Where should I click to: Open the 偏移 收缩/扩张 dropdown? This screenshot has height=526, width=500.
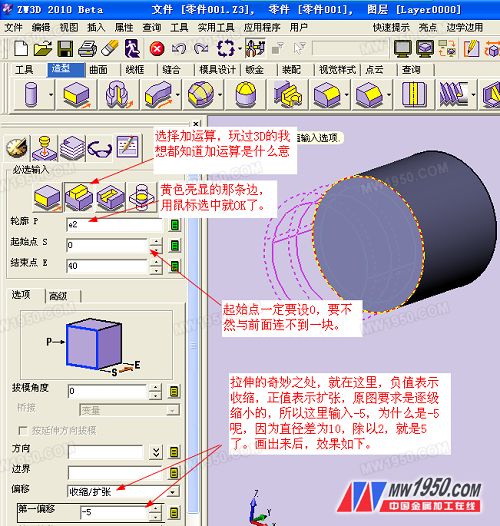172,492
